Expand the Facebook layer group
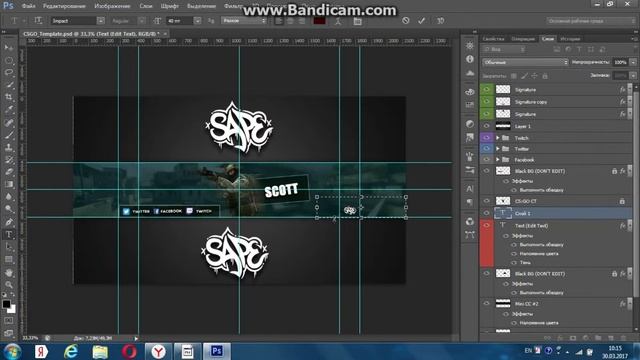The image size is (640, 360). pos(498,160)
